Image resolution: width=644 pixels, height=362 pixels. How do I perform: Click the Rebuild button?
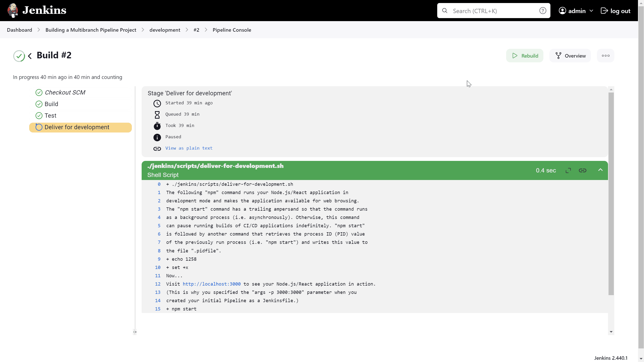pos(525,55)
